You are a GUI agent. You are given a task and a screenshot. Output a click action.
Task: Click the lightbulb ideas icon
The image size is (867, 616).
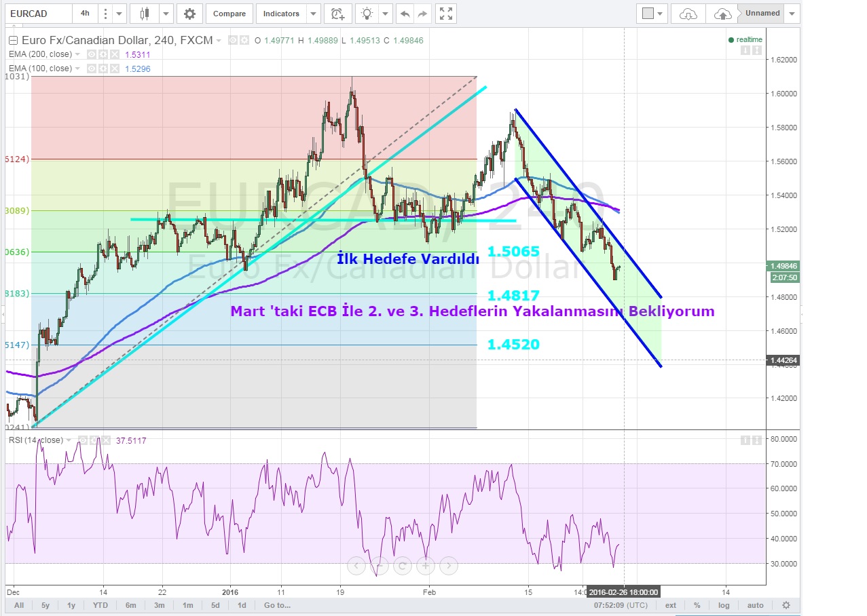367,14
